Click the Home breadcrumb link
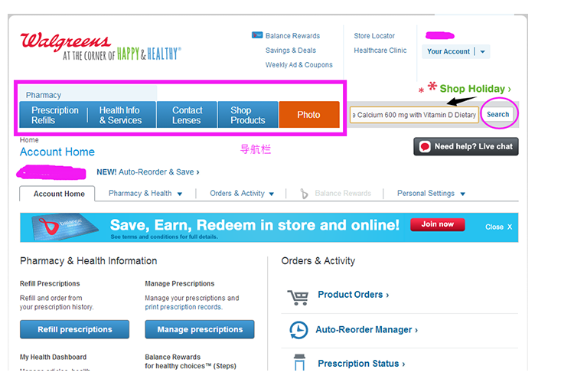The width and height of the screenshot is (561, 392). pyautogui.click(x=29, y=140)
